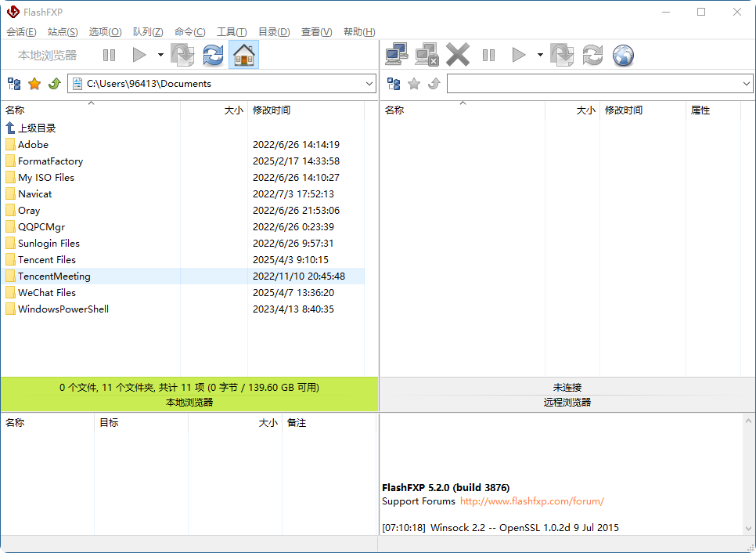Click the connect computers icon
Image resolution: width=756 pixels, height=553 pixels.
coord(397,54)
